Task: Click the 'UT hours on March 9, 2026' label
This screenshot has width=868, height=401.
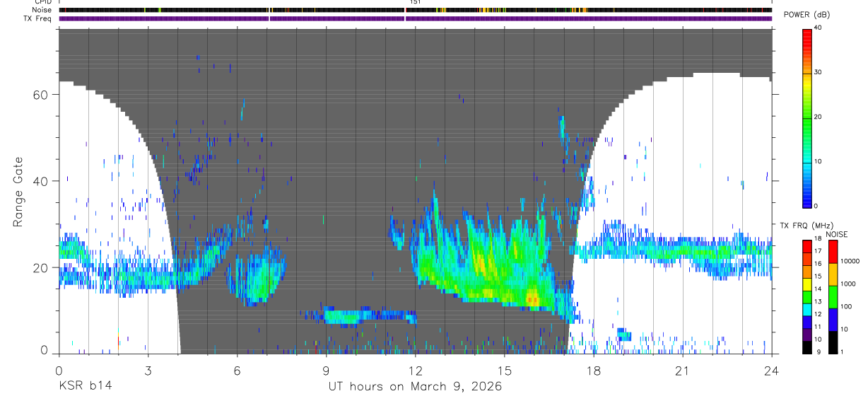Action: [x=416, y=387]
